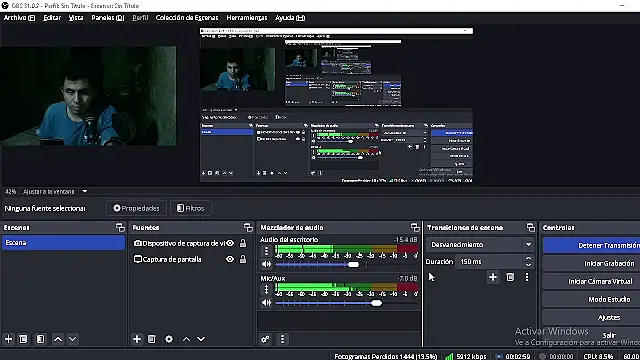The image size is (640, 360).
Task: Undock the Mezclador de audio panel
Action: (415, 227)
